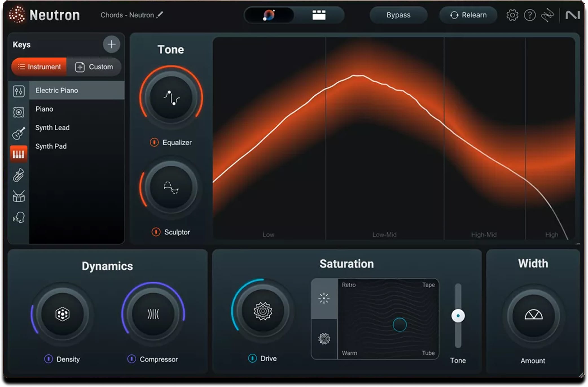Select the brass instrument category icon
This screenshot has height=387, width=588.
click(x=19, y=175)
